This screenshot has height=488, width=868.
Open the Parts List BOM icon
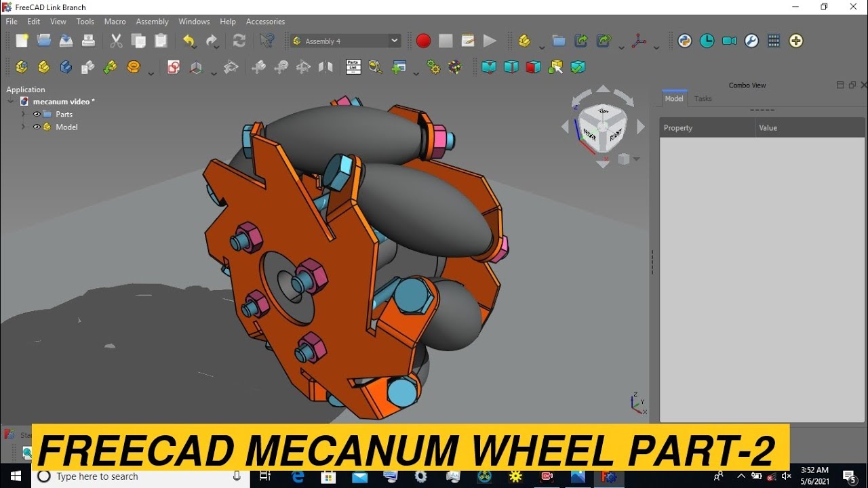coord(353,66)
